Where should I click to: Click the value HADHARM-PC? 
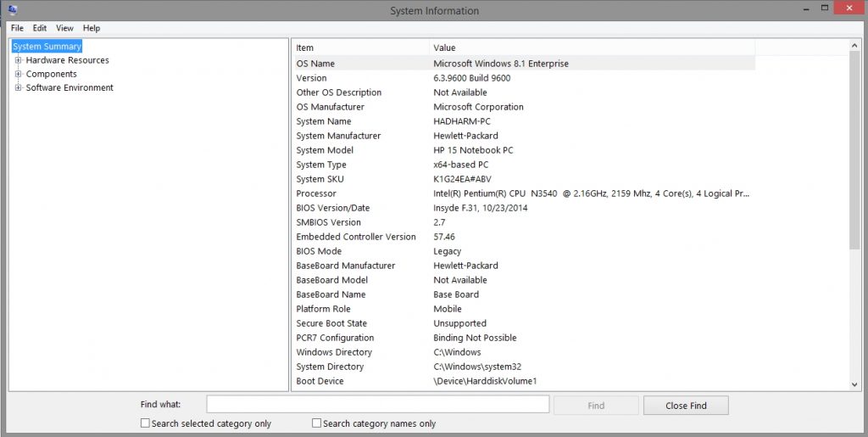pyautogui.click(x=462, y=121)
